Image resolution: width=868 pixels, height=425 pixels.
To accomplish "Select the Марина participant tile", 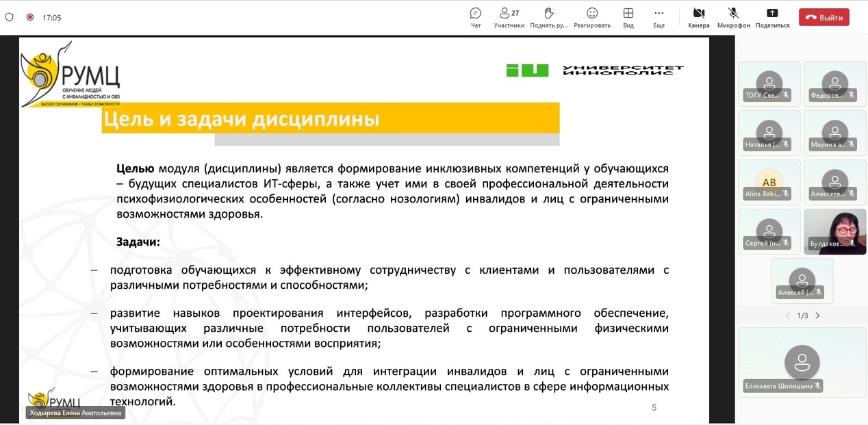I will (834, 132).
